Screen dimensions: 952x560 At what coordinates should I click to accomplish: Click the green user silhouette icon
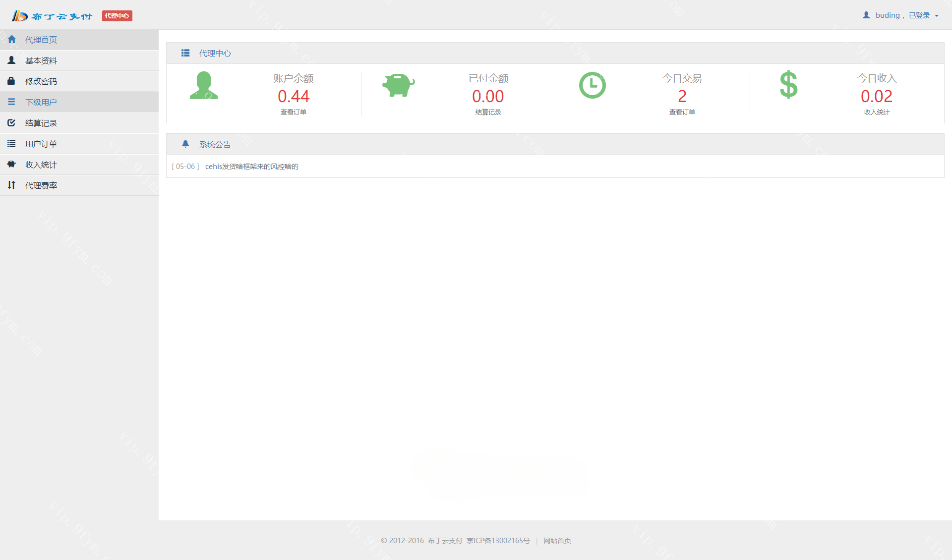coord(203,85)
